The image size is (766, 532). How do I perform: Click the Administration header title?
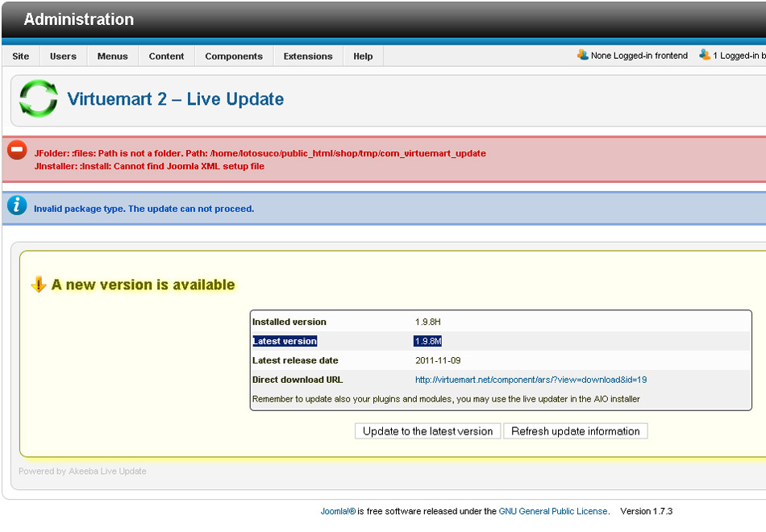(79, 19)
